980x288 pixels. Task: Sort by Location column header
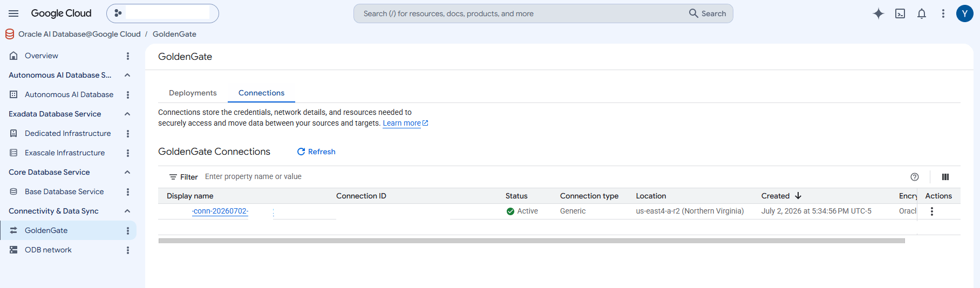point(651,196)
